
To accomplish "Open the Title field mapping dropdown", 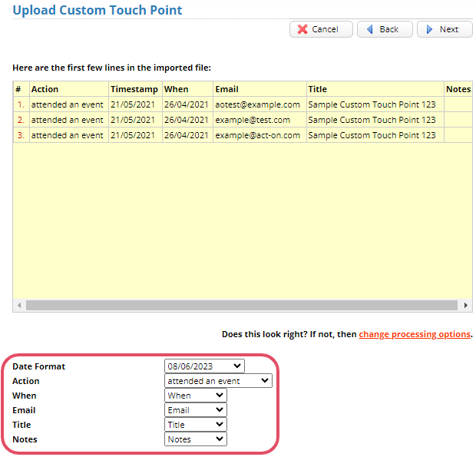I will [196, 425].
